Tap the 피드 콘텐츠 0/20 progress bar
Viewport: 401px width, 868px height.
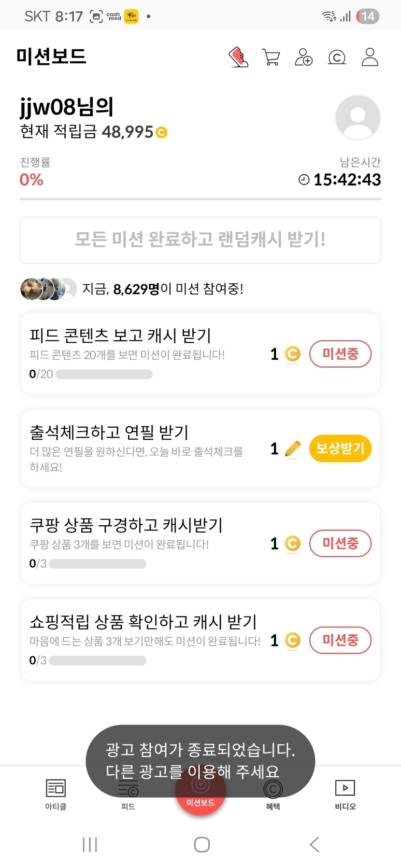click(104, 374)
